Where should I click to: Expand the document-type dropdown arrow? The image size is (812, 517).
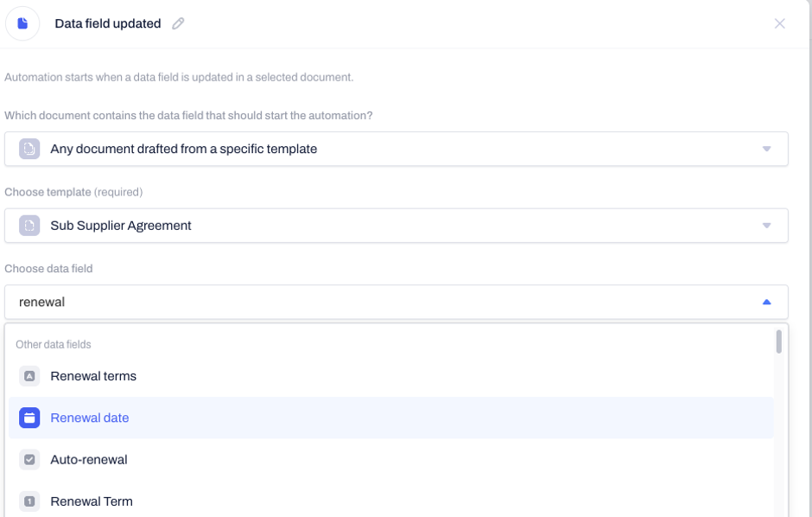pos(767,150)
